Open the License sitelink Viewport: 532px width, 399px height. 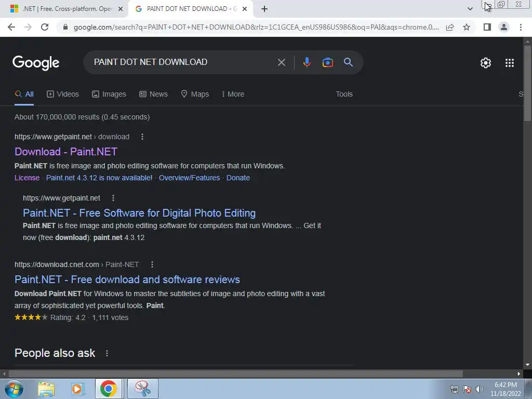click(27, 178)
